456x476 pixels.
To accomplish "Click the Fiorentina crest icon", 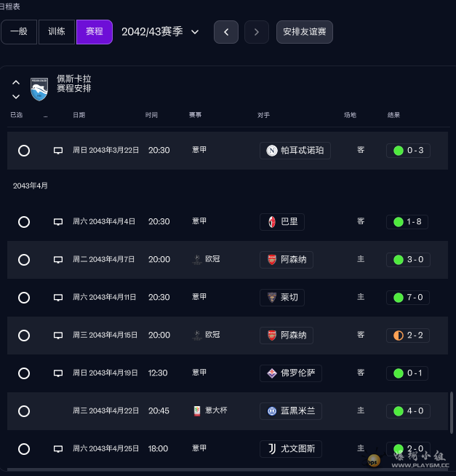I will pyautogui.click(x=272, y=373).
